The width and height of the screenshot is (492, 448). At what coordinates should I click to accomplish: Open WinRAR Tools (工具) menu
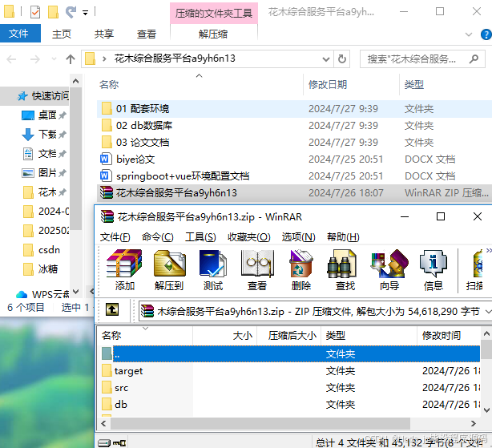coord(200,237)
